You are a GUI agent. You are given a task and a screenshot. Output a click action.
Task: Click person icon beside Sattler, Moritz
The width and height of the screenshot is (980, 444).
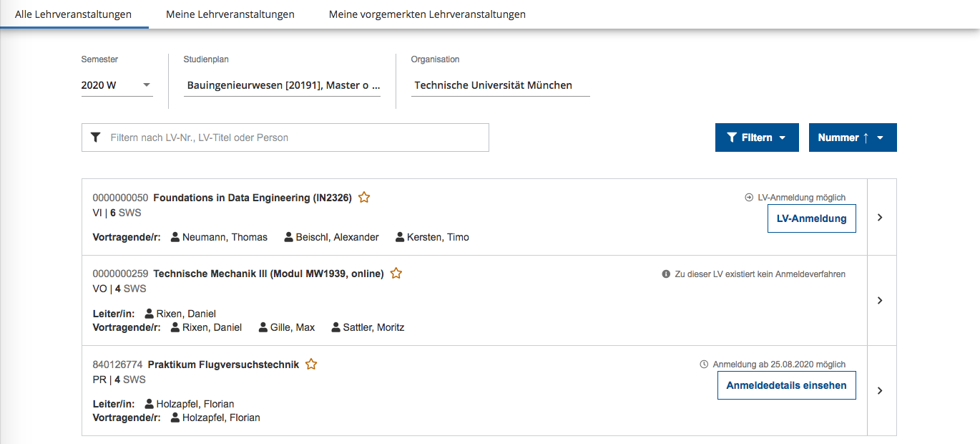(336, 327)
